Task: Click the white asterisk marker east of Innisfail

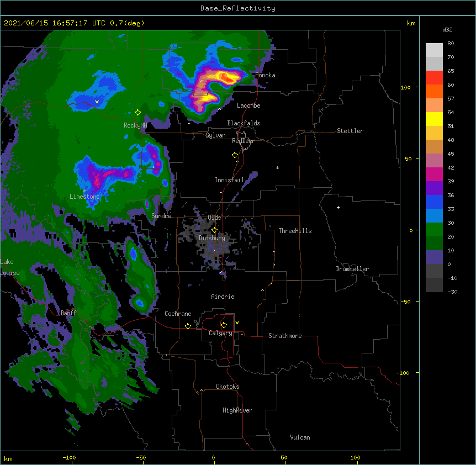Action: pos(277,167)
